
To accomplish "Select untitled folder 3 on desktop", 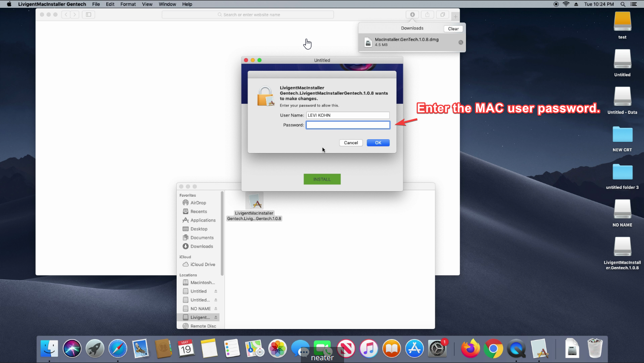I will (622, 172).
